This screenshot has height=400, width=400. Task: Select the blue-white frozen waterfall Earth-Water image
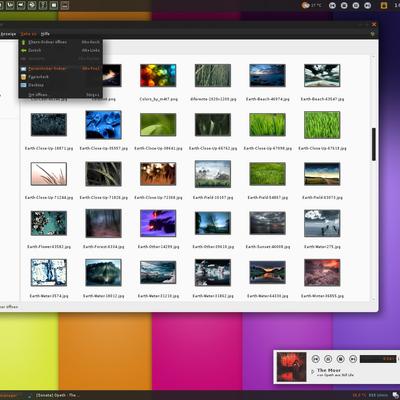tap(49, 272)
